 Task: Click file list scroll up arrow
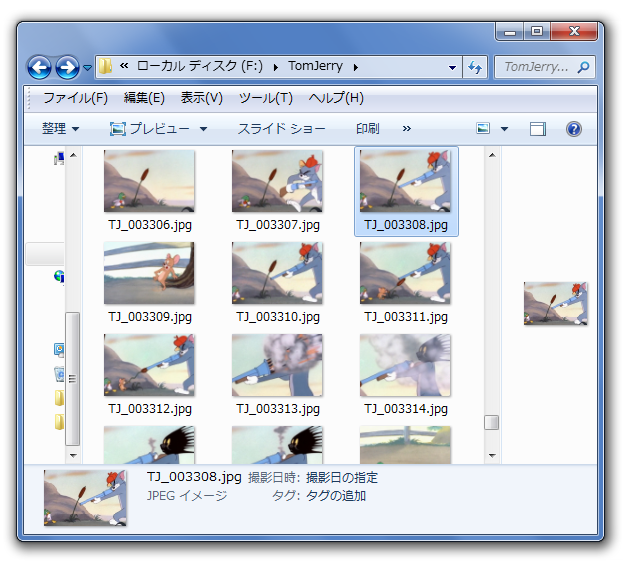(x=492, y=155)
